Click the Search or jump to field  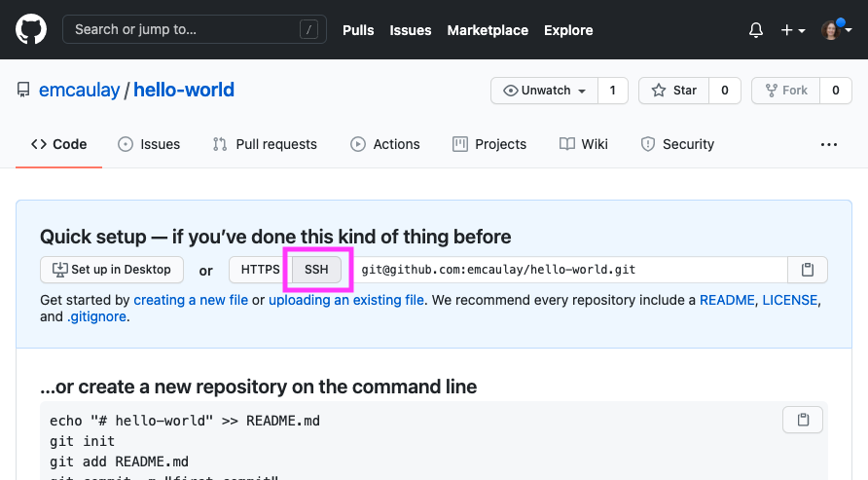click(x=195, y=29)
